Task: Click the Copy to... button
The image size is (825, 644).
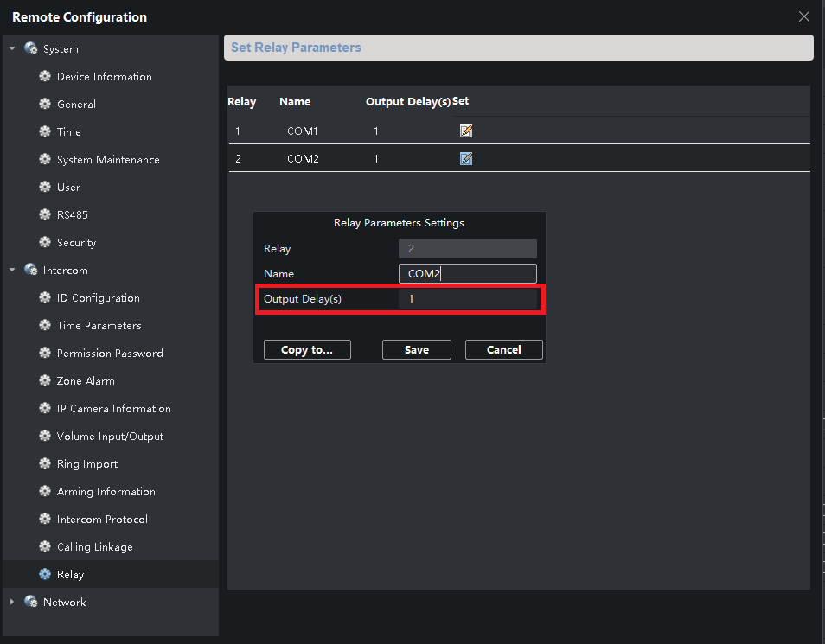Action: [x=307, y=350]
